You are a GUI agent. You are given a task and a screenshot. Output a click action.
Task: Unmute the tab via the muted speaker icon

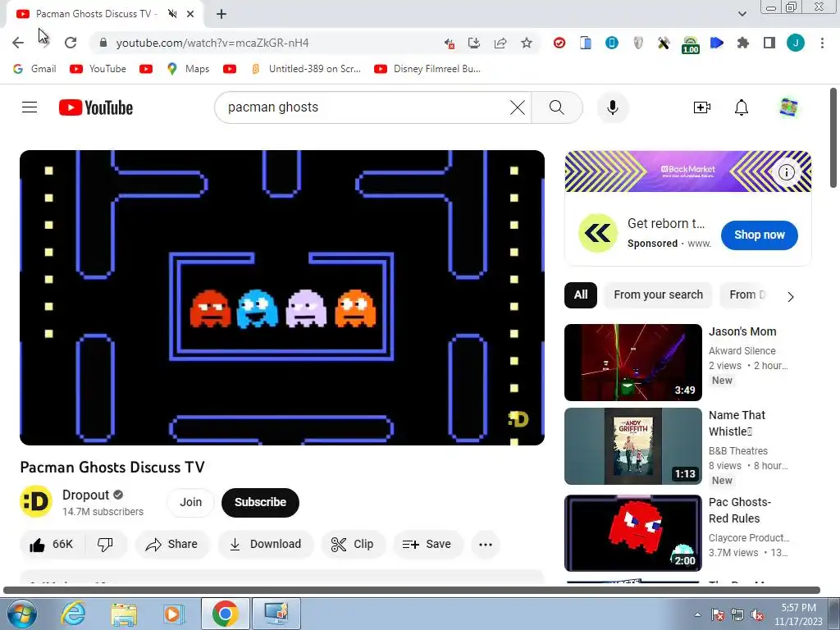click(x=172, y=14)
